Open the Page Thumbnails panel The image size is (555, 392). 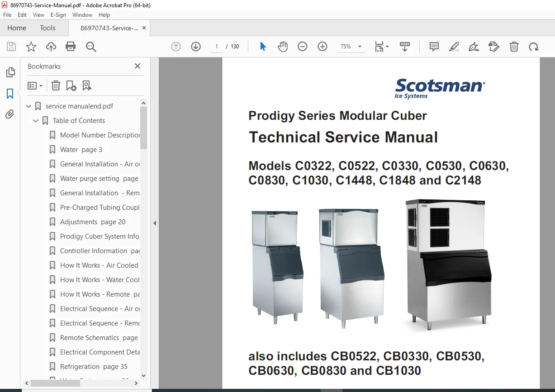tap(10, 72)
